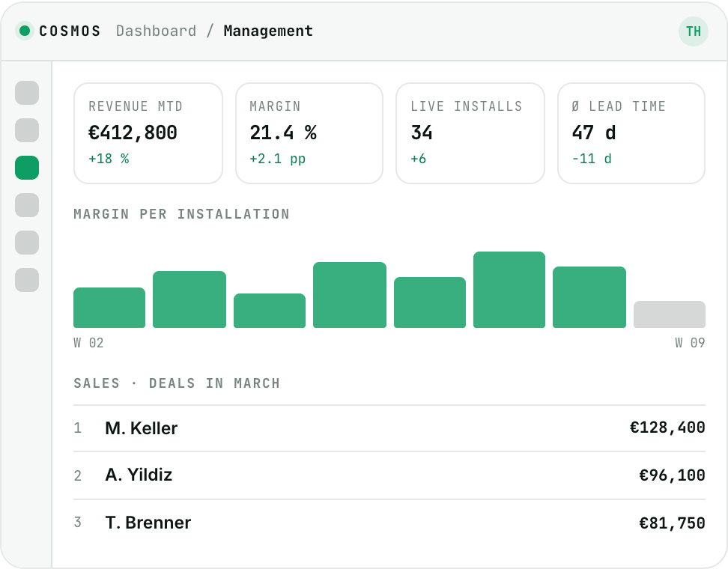Viewport: 728px width, 569px height.
Task: Click the €128,400 amount
Action: [667, 427]
